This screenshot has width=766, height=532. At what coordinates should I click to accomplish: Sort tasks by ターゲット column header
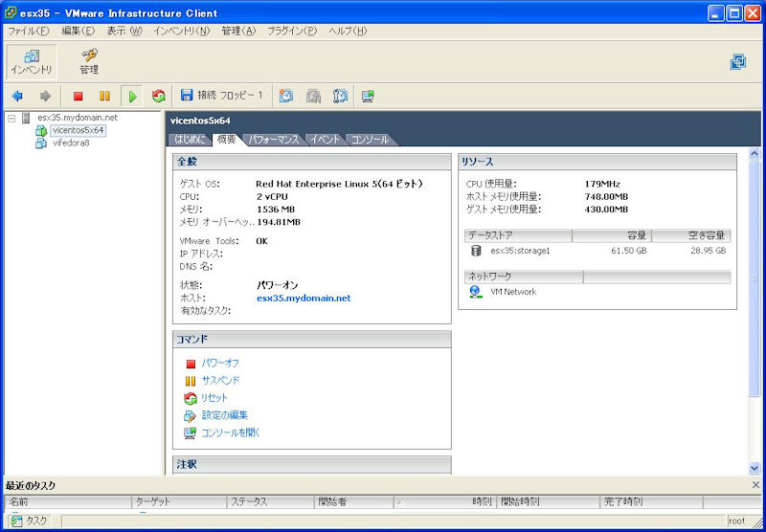[179, 501]
